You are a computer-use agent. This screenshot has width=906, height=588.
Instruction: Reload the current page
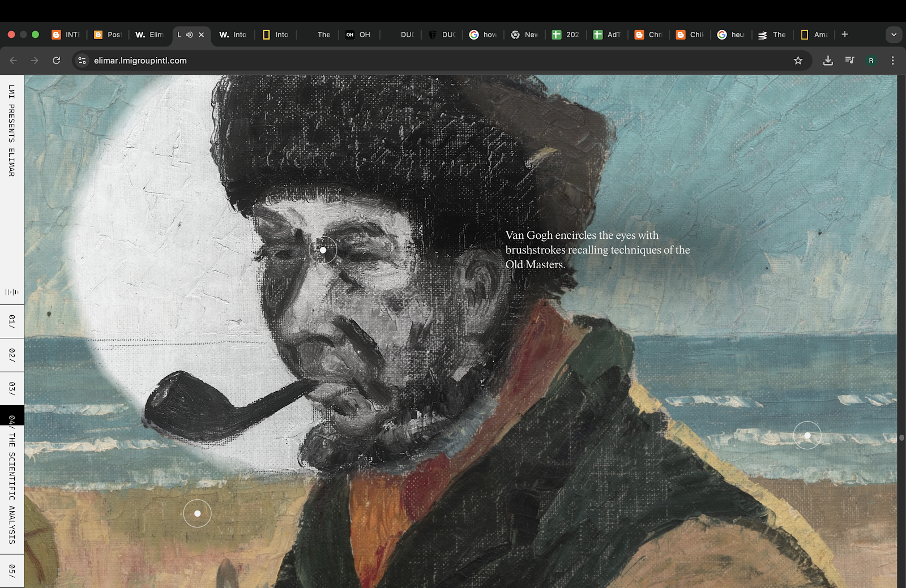pyautogui.click(x=56, y=61)
